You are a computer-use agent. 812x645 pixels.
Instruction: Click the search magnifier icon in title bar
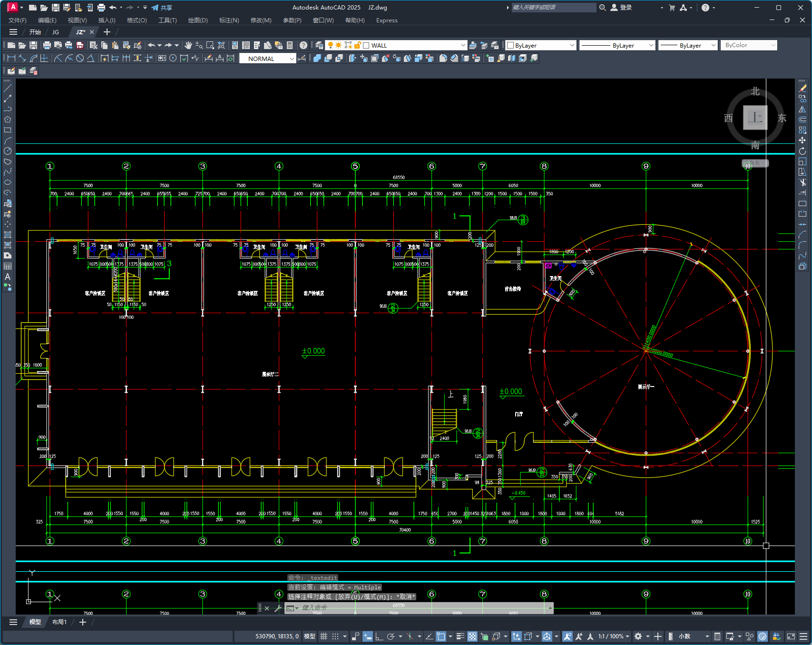(x=602, y=8)
